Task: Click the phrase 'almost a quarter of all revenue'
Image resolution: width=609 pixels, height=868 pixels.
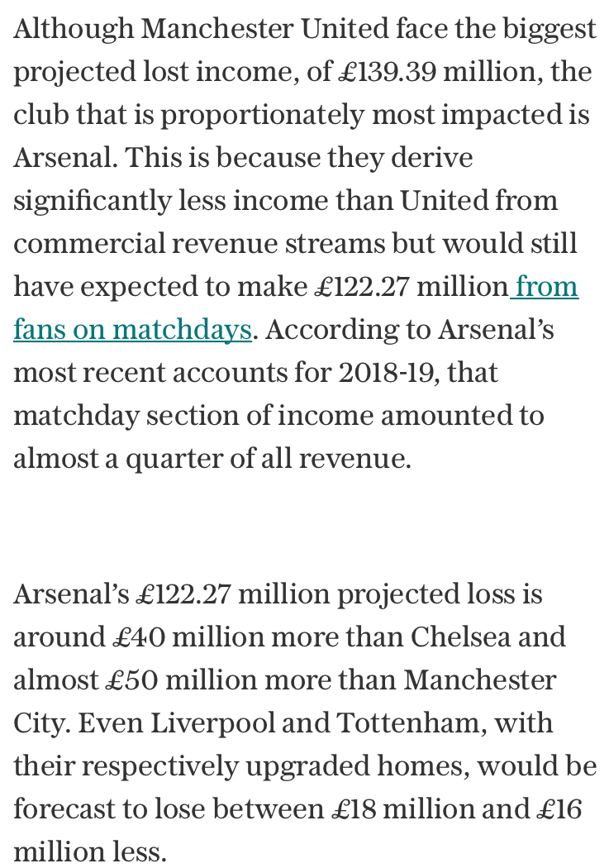Action: click(211, 458)
